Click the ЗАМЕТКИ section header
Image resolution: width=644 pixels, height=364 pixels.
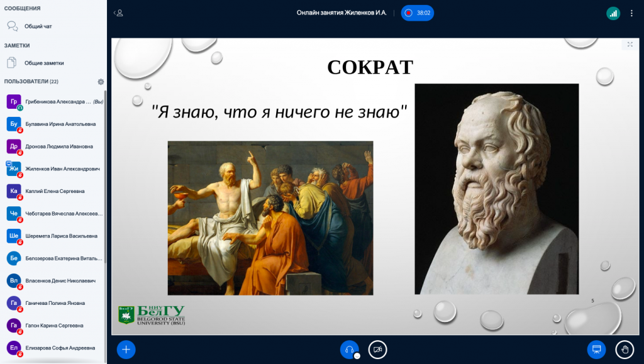tap(17, 45)
